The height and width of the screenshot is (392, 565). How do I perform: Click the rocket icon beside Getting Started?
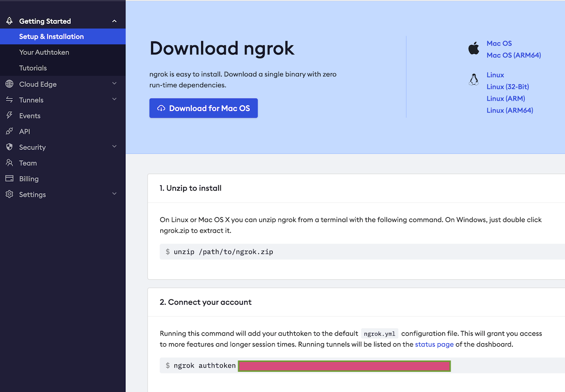point(9,21)
